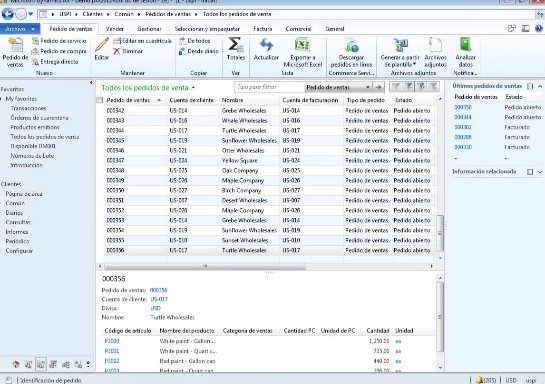The height and width of the screenshot is (384, 545).
Task: Open Página de área under Clientes
Action: (x=24, y=194)
